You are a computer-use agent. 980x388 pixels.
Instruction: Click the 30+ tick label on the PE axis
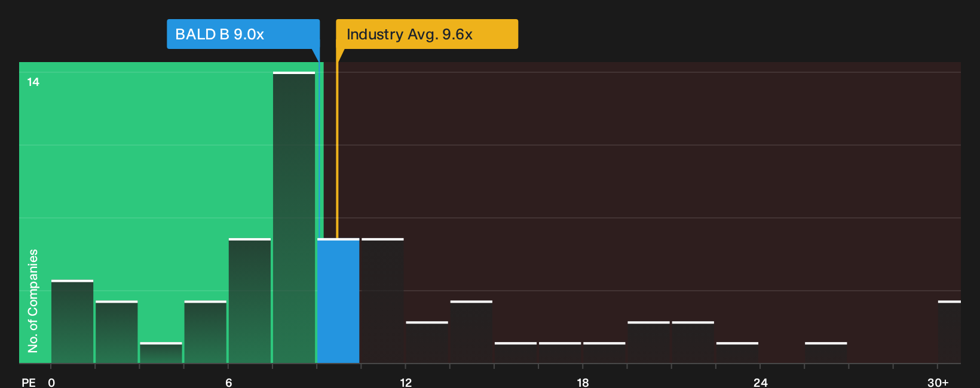[938, 383]
